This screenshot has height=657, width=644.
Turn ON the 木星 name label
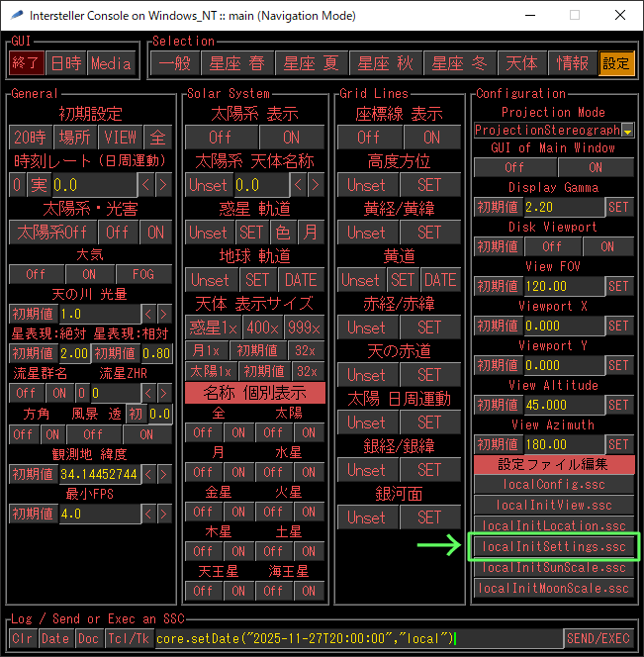pos(238,551)
